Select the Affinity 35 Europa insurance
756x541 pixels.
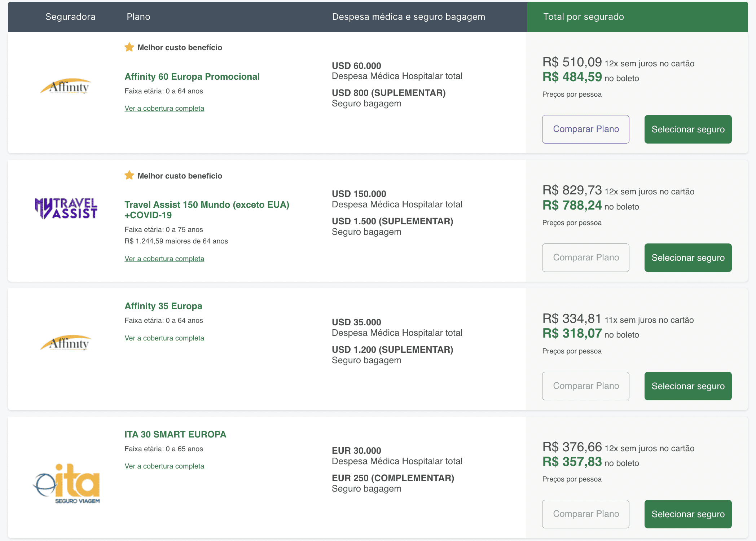[688, 386]
